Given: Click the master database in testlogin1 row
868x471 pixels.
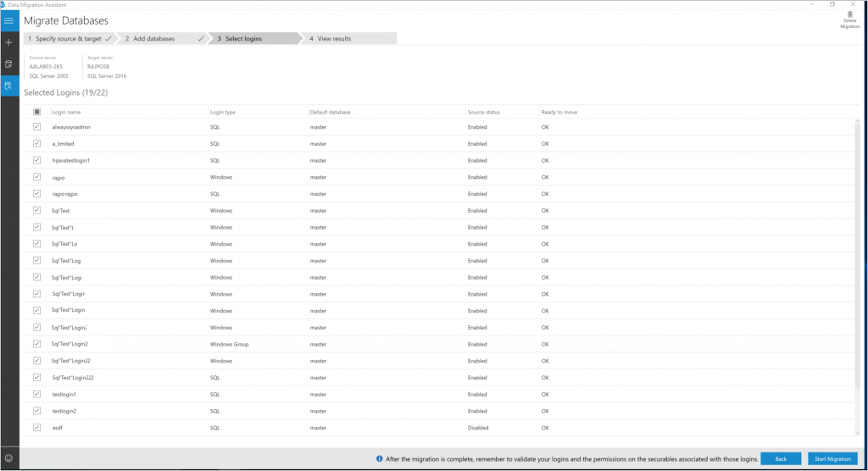Looking at the screenshot, I should click(319, 395).
